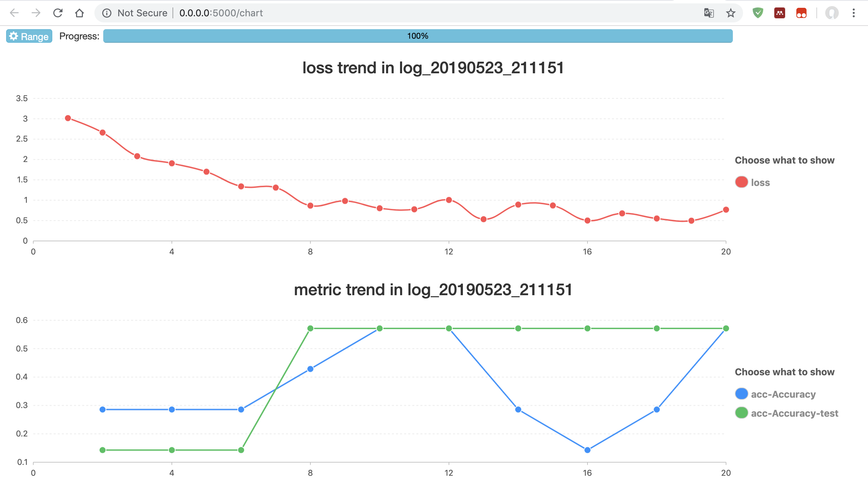Bookmark this page with the star

(730, 13)
